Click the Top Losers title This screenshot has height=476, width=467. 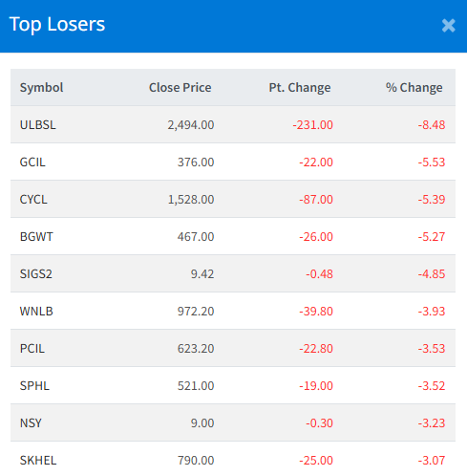point(57,24)
